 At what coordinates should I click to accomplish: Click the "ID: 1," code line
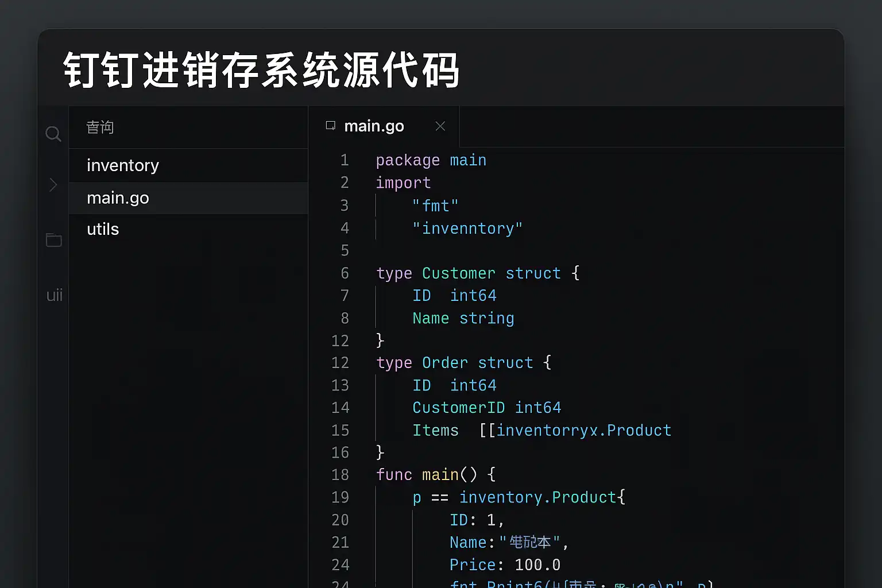pyautogui.click(x=477, y=520)
